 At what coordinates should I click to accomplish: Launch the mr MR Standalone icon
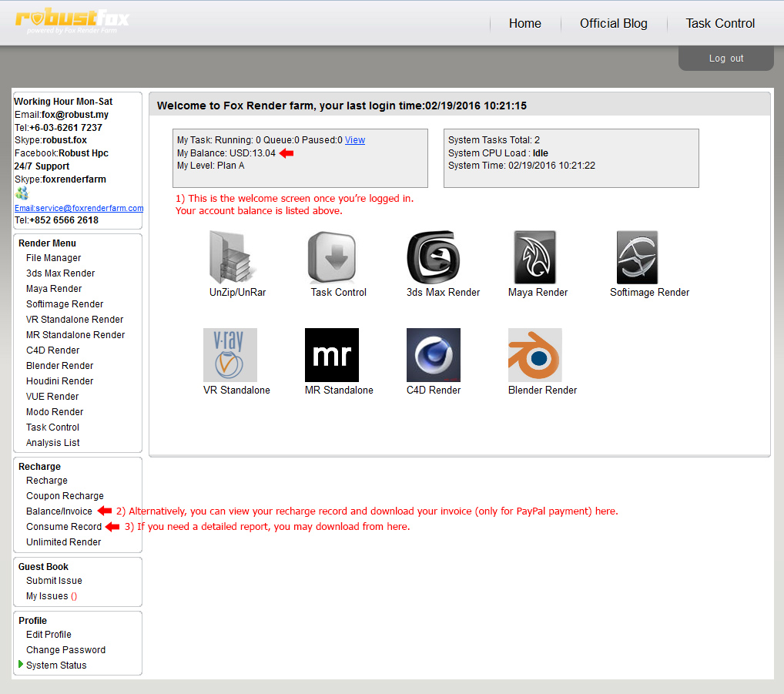[x=332, y=355]
